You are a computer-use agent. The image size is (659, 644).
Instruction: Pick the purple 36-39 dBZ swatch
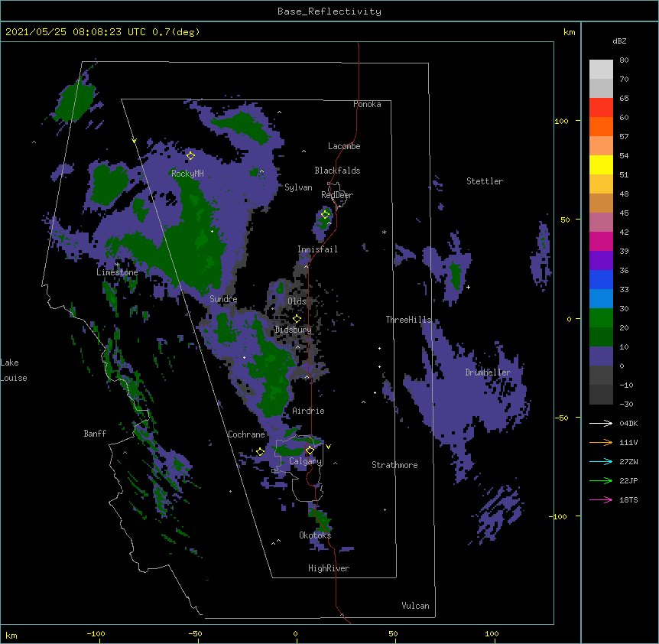601,261
